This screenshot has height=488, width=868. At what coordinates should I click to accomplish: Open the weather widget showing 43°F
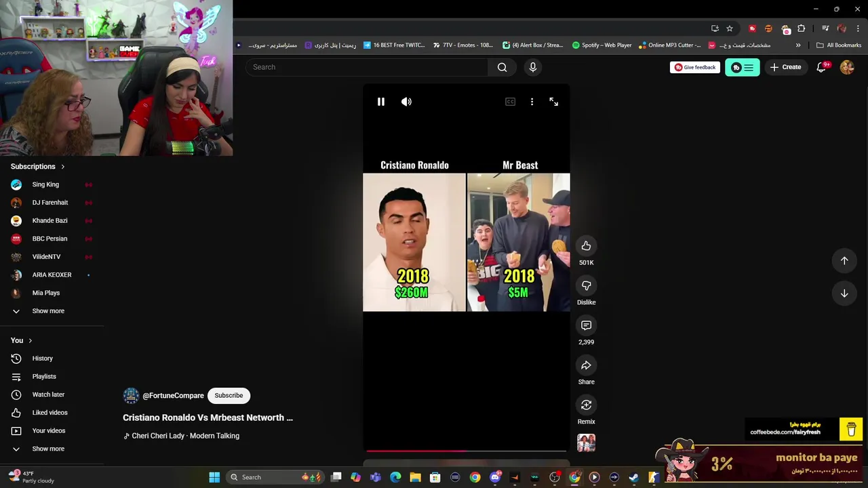pos(31,477)
